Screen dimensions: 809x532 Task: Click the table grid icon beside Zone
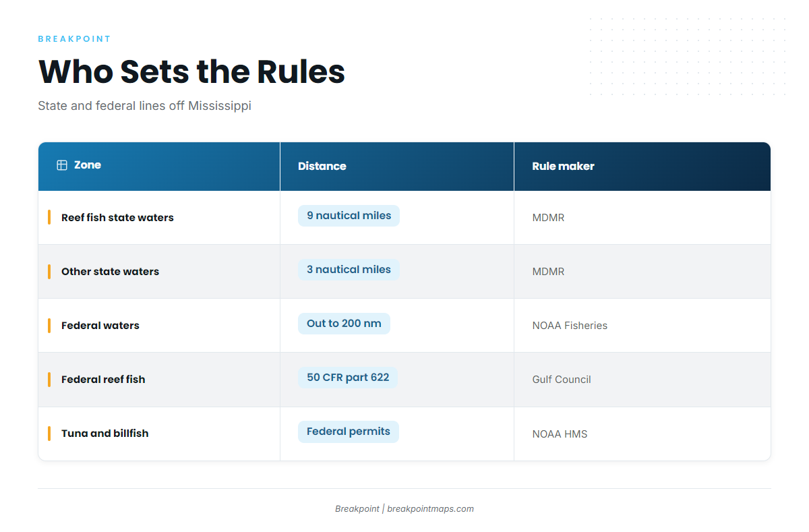point(62,165)
